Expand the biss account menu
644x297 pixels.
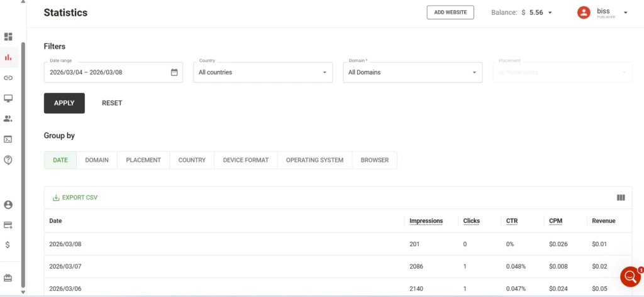(x=625, y=13)
